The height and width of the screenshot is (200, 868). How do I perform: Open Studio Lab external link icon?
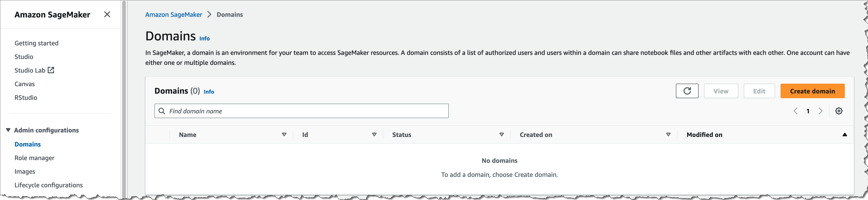(x=51, y=70)
